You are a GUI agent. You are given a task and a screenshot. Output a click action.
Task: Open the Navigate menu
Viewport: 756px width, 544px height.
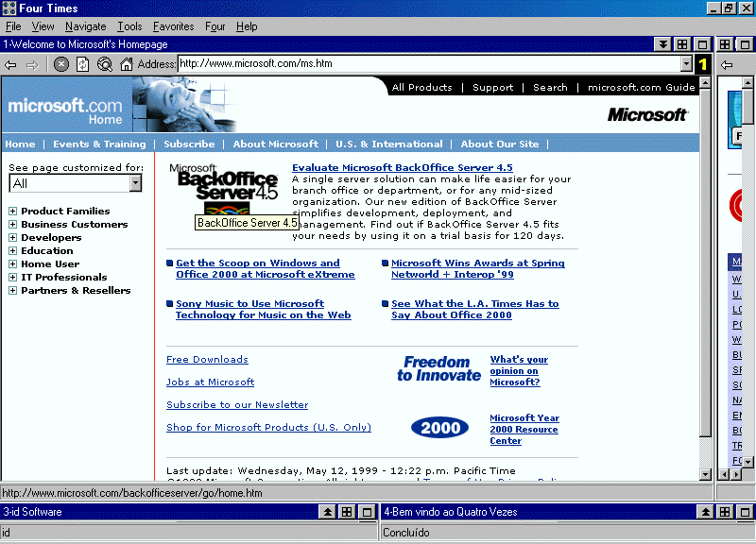coord(86,26)
